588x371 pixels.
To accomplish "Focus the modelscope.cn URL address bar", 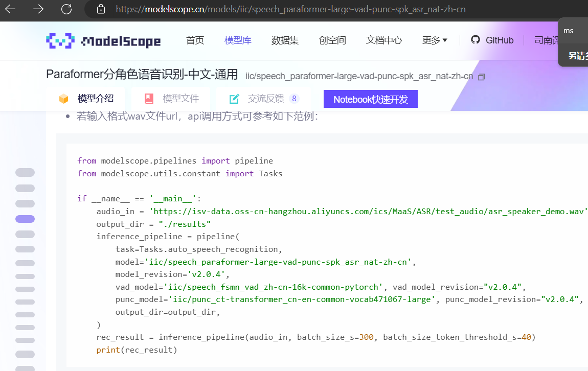I will tap(290, 9).
